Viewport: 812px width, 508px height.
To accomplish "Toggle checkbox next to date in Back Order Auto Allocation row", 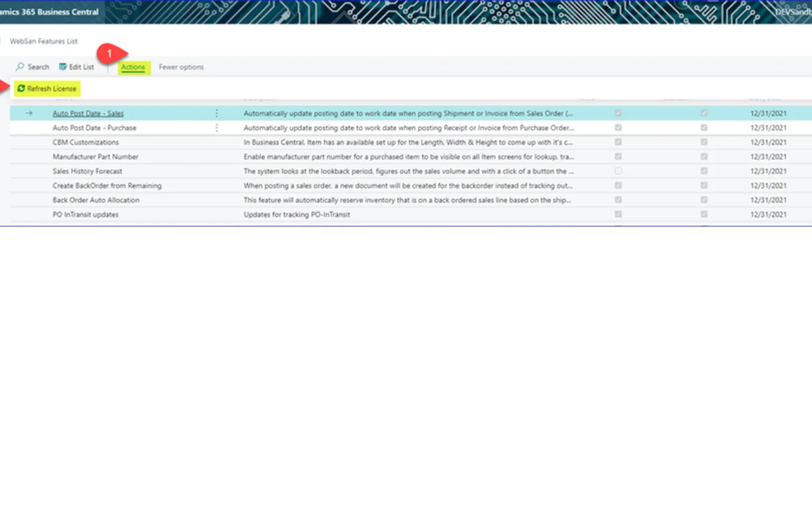I will point(704,200).
